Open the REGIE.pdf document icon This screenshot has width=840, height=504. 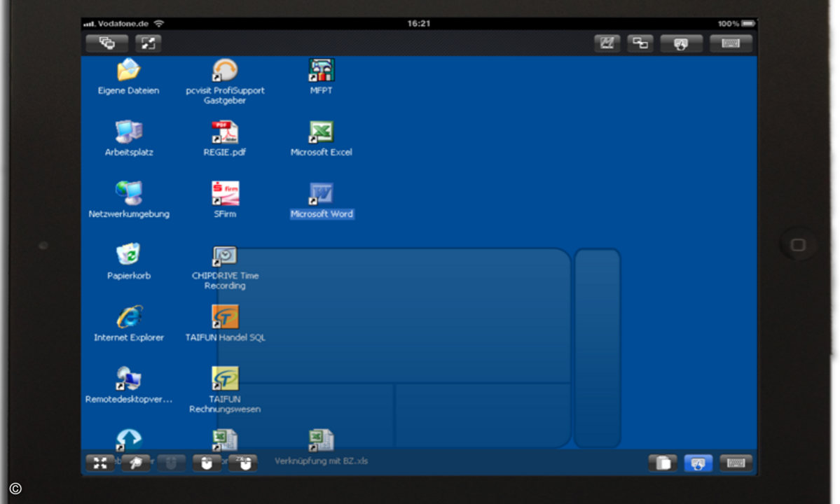pos(225,132)
